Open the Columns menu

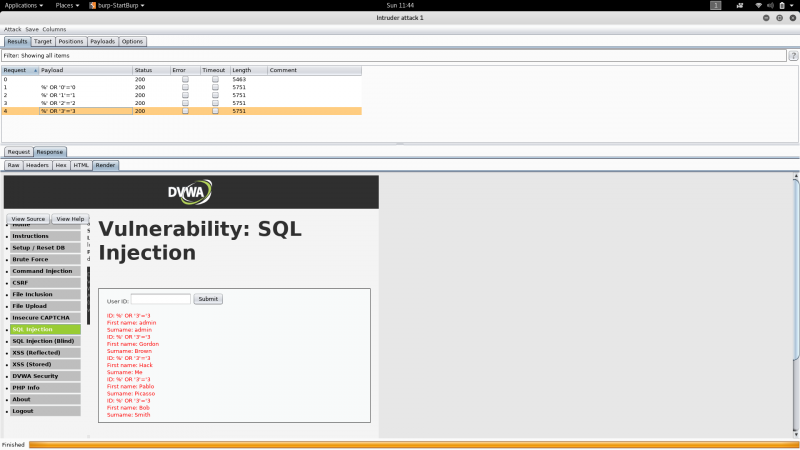[54, 29]
